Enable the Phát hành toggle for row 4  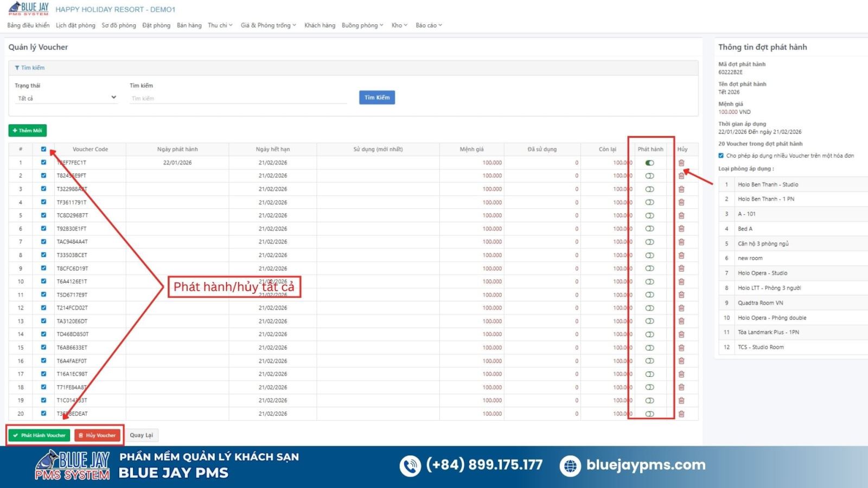649,202
